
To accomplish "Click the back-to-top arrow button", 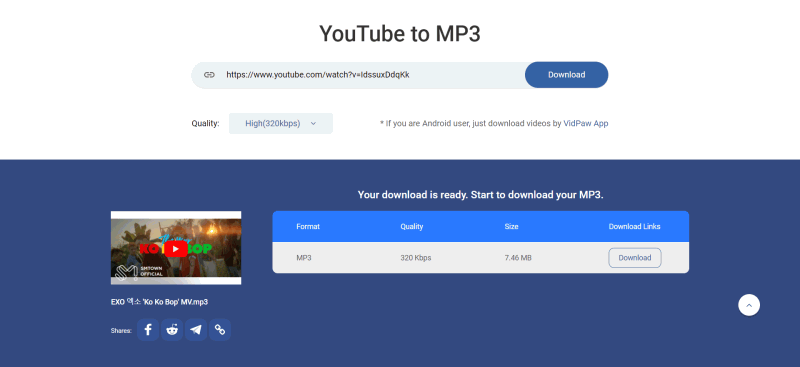I will [749, 305].
